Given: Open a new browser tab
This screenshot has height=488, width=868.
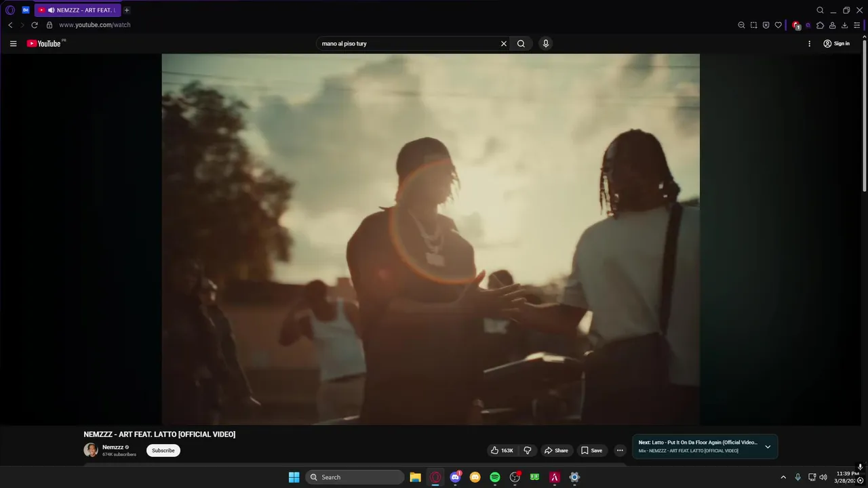Looking at the screenshot, I should (x=127, y=10).
